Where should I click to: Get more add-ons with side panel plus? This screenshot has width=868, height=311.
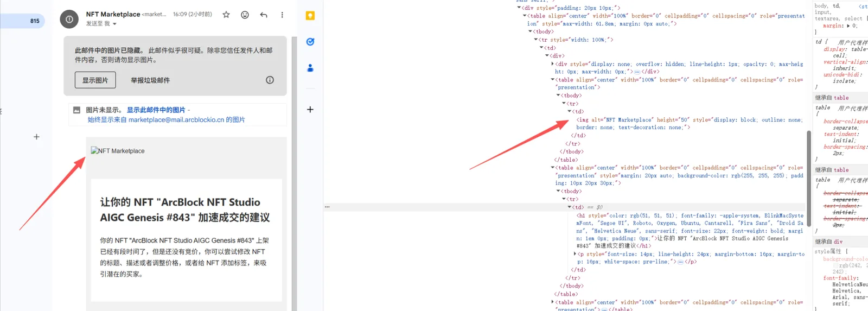(310, 110)
